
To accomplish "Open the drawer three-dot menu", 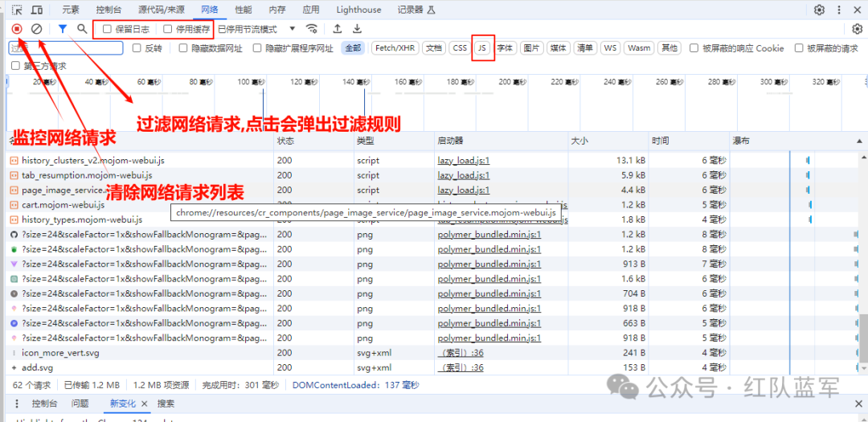I will pos(18,404).
